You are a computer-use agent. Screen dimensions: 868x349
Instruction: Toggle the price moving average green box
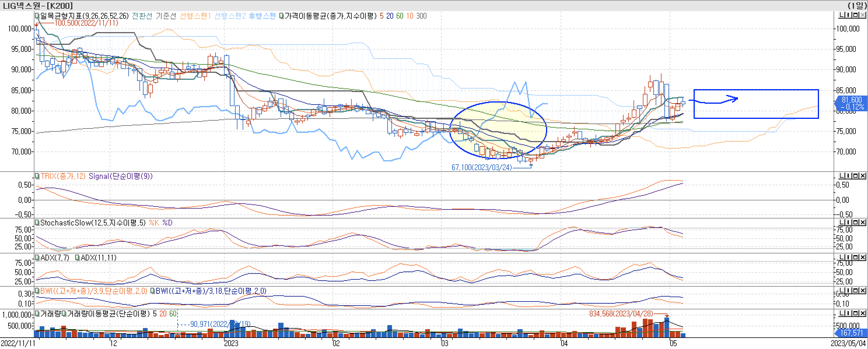tap(282, 16)
